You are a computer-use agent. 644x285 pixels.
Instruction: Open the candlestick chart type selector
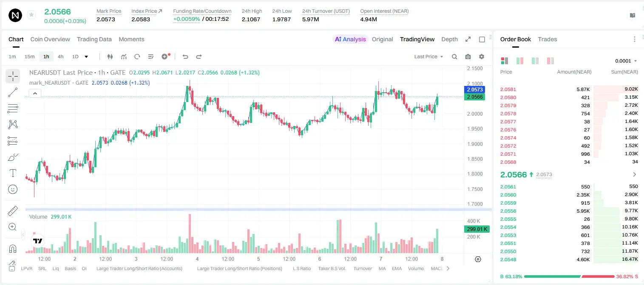click(110, 57)
